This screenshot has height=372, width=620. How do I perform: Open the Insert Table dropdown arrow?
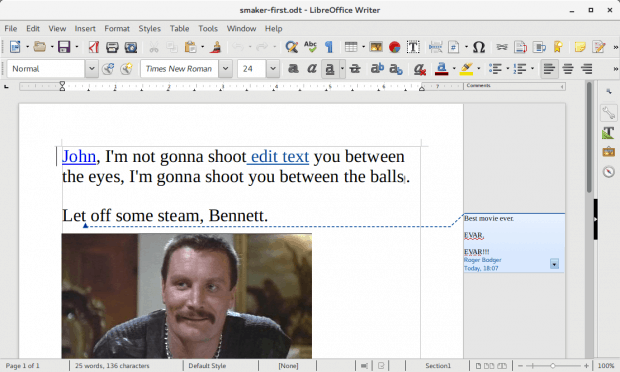[x=363, y=47]
